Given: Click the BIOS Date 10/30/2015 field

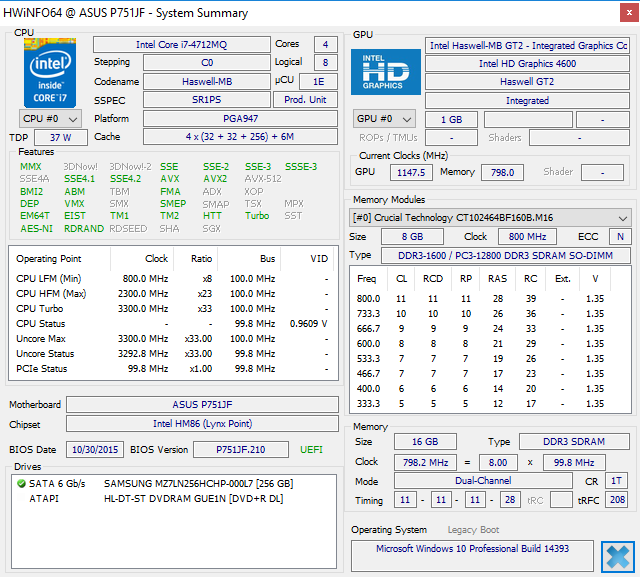Looking at the screenshot, I should click(95, 450).
